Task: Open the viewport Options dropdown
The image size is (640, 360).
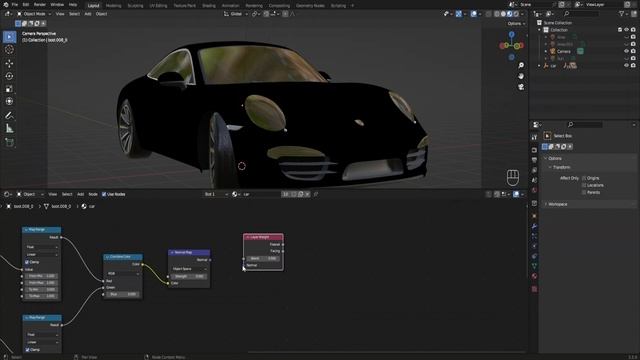Action: click(x=516, y=24)
